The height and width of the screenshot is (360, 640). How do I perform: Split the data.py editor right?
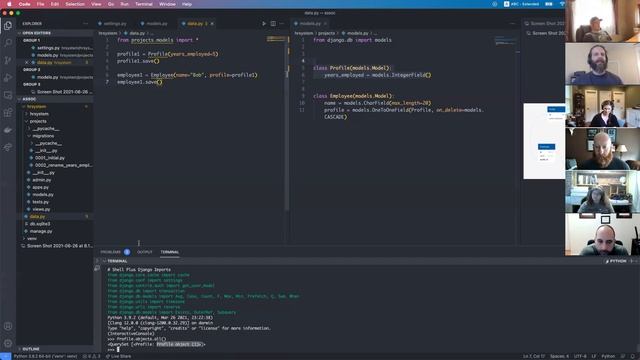[x=273, y=24]
